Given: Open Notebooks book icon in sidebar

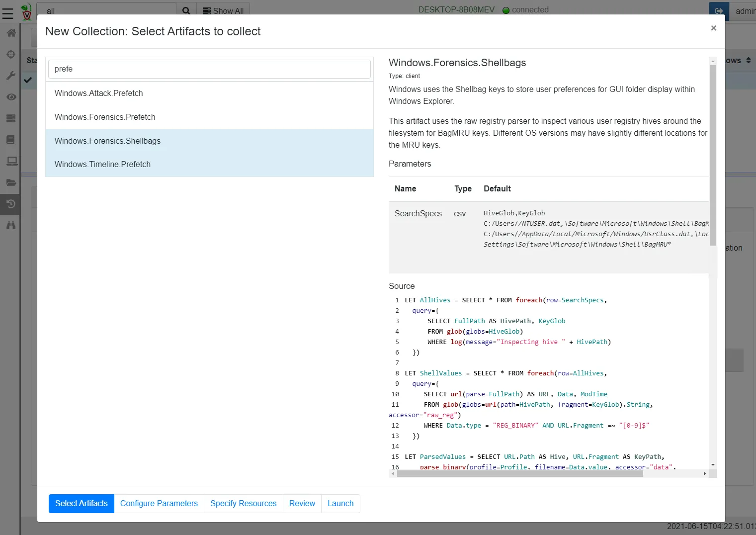Looking at the screenshot, I should point(10,140).
